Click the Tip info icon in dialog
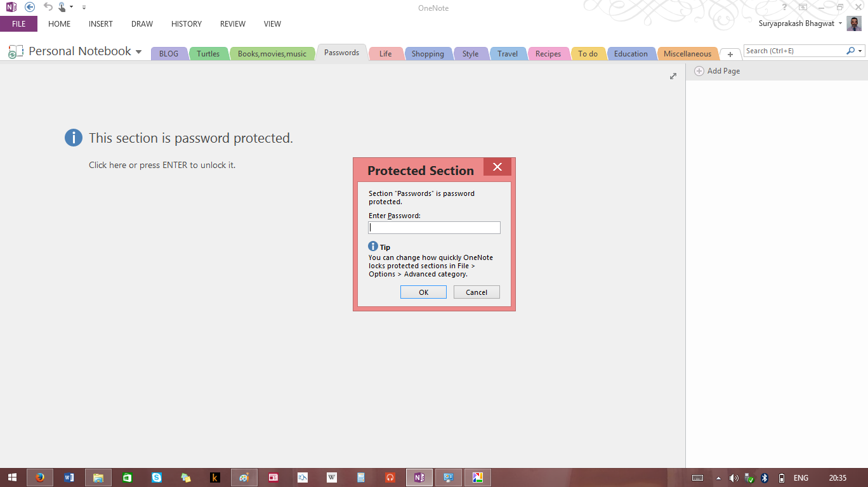Image resolution: width=868 pixels, height=487 pixels. pos(373,246)
